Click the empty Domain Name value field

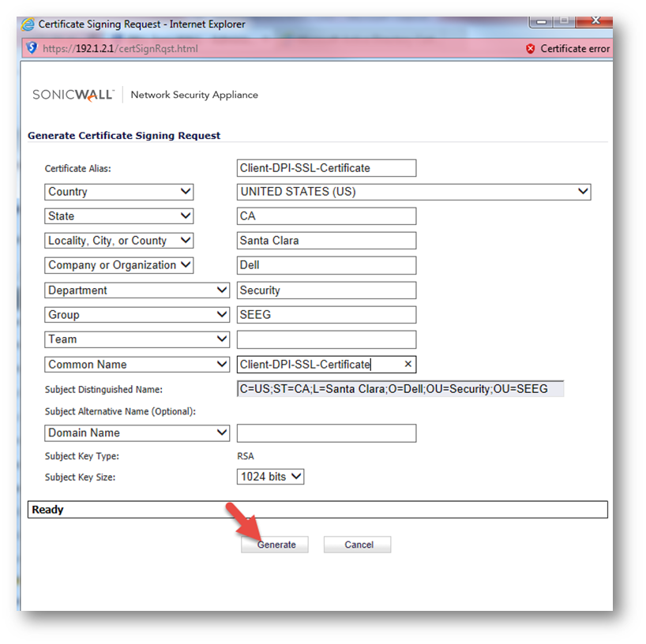[327, 433]
